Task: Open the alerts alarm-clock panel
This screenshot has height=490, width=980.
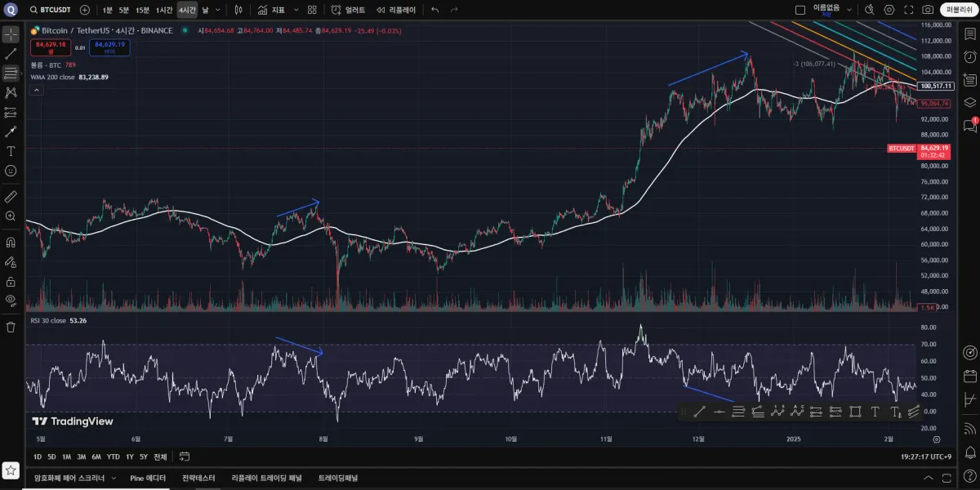Action: point(969,57)
